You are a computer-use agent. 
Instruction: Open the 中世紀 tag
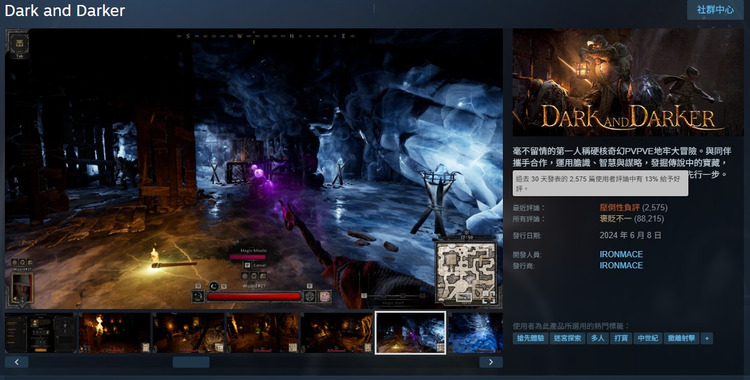point(648,338)
